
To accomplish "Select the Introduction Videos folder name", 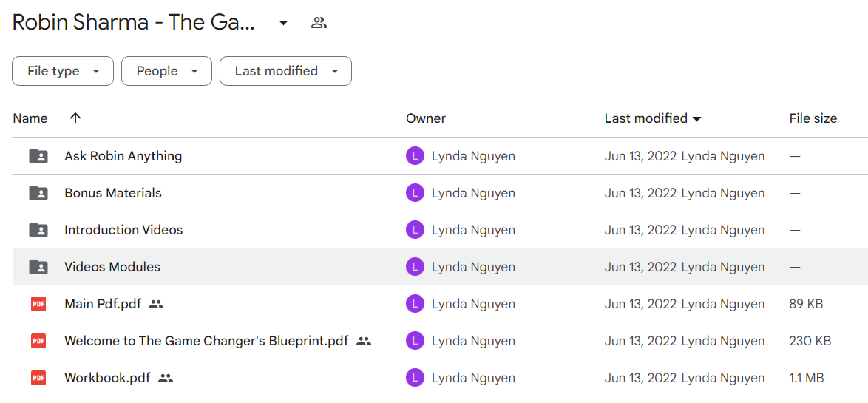I will (x=123, y=230).
